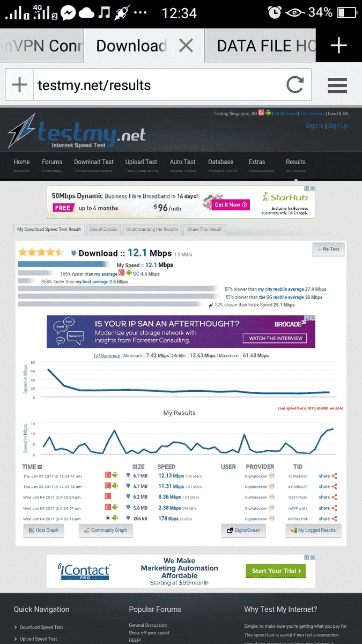Open the General Discussion forum link
The height and width of the screenshot is (644, 362).
pos(148,625)
